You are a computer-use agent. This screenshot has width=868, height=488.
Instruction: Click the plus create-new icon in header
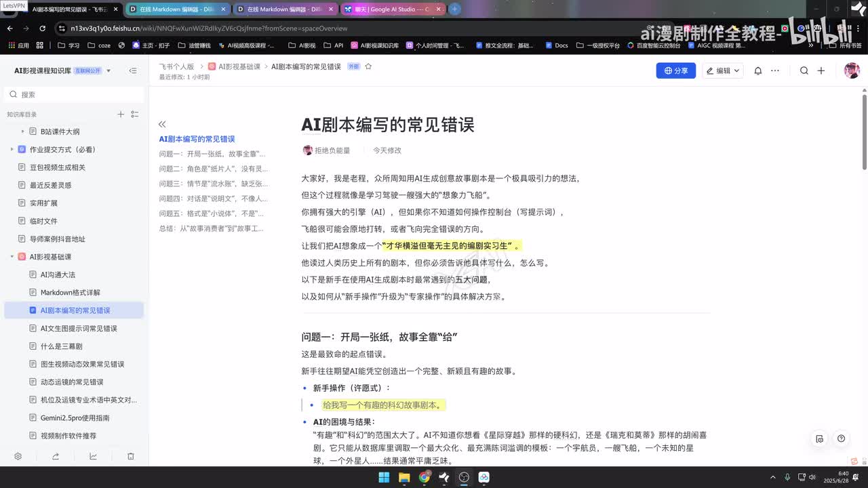821,70
